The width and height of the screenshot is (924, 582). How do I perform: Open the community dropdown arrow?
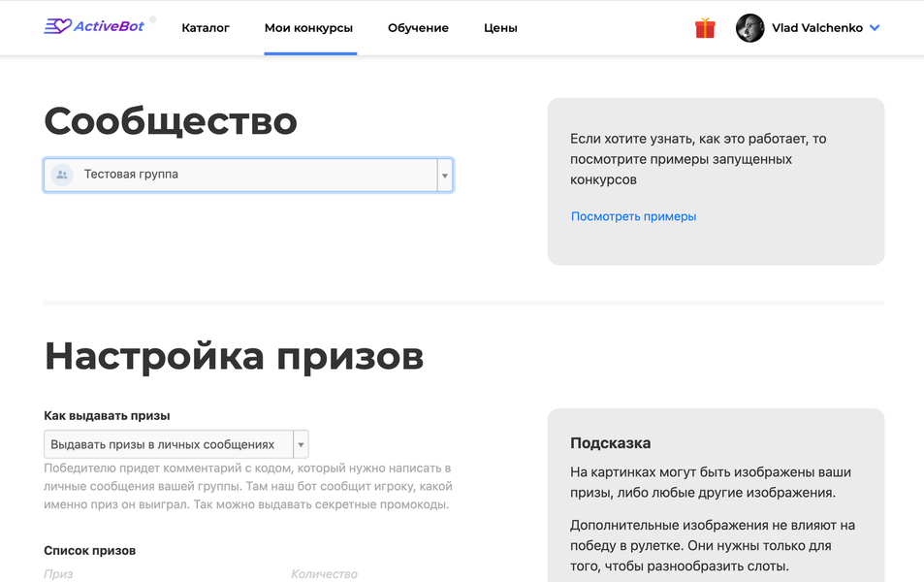(x=445, y=176)
